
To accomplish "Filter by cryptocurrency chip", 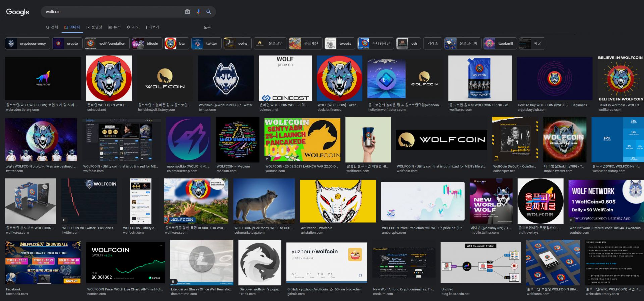I will (x=28, y=43).
